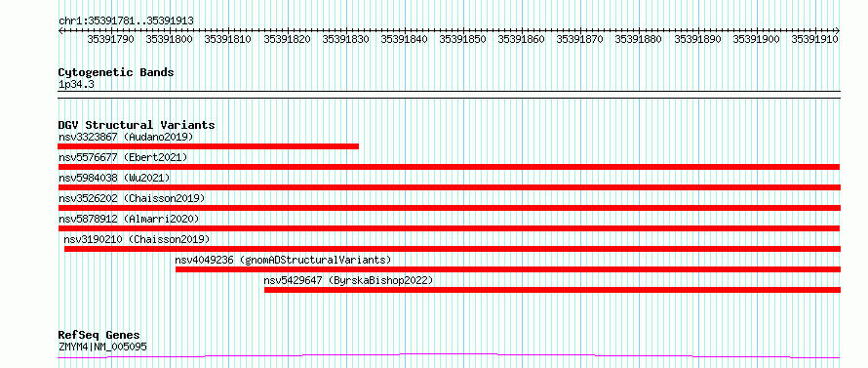This screenshot has width=868, height=368.
Task: Click the red bar under nsv5429647
Action: [x=552, y=290]
